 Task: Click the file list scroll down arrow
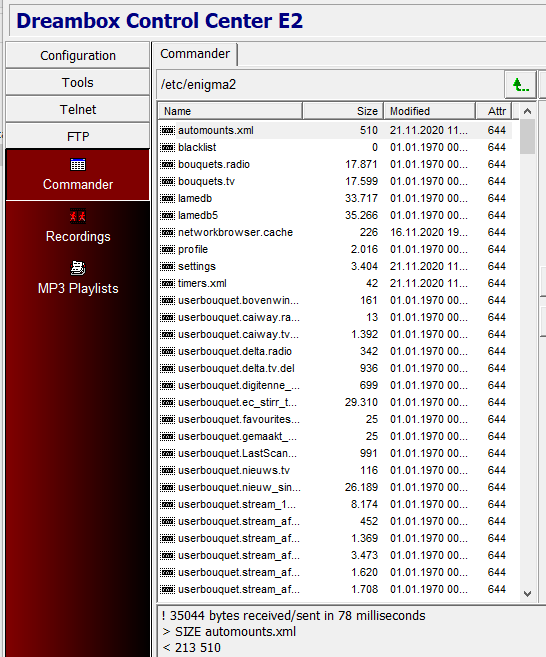point(528,594)
